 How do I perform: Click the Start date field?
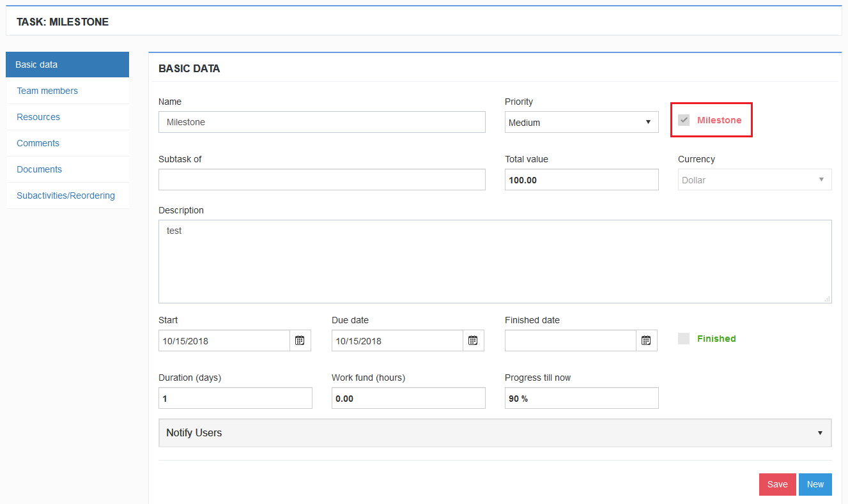224,340
